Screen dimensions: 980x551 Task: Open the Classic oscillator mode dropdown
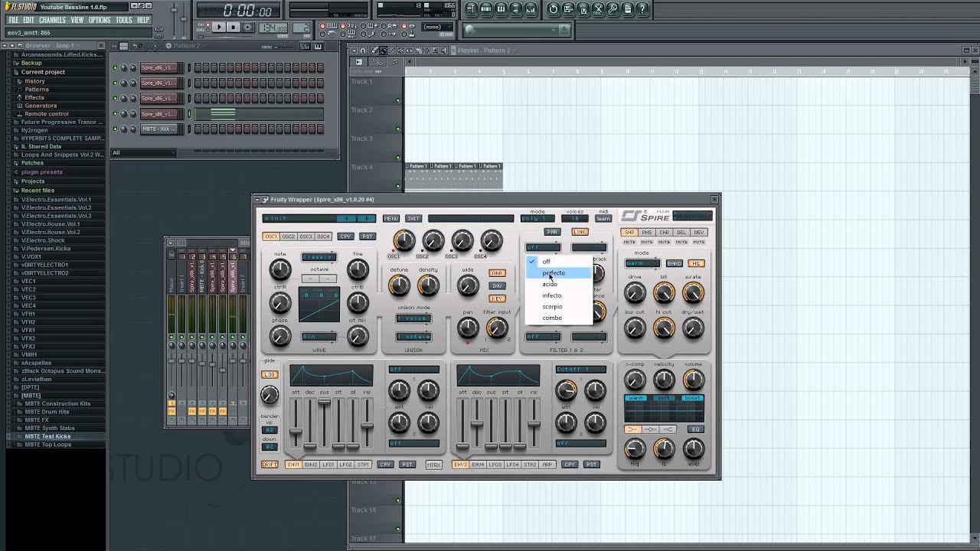(x=318, y=257)
